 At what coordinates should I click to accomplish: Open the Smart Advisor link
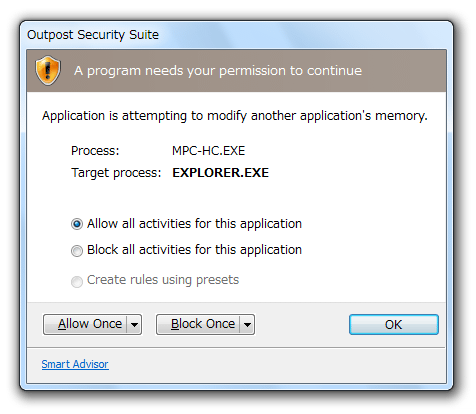click(75, 364)
